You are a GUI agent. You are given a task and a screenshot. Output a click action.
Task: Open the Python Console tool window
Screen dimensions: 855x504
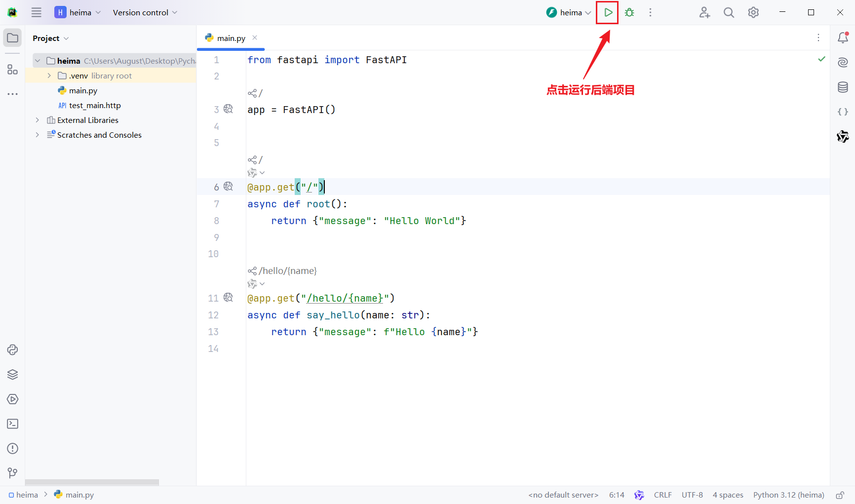pos(13,350)
